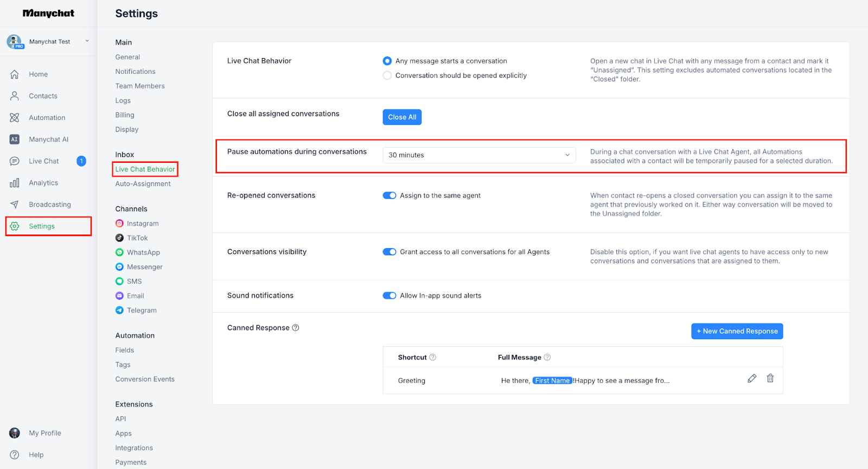Open WhatsApp channel settings
Screen dimensions: 868x469
click(x=143, y=252)
